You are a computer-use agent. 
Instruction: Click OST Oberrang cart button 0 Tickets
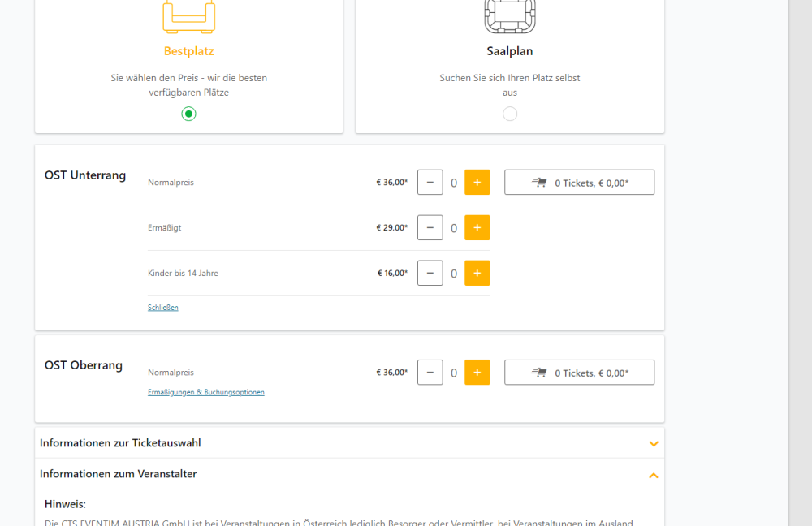pos(579,373)
